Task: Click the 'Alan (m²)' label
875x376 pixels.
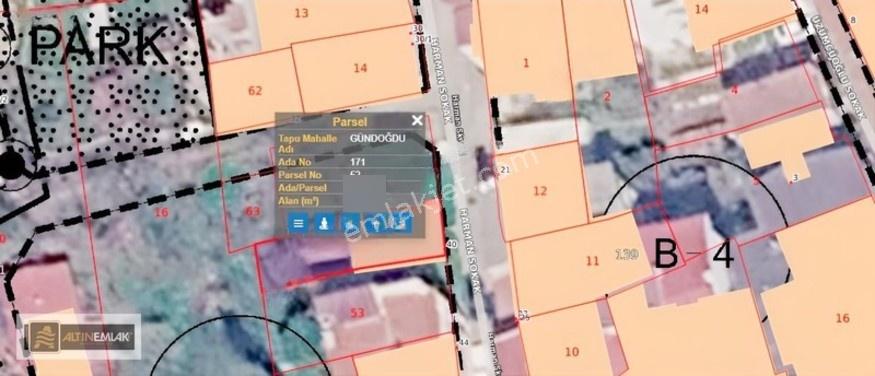Action: click(x=298, y=200)
